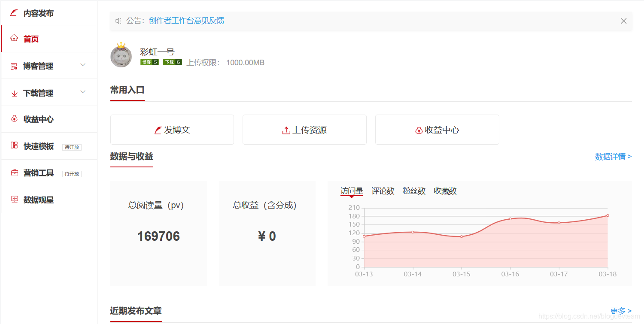
Task: Click the 内容发布 header text
Action: click(39, 13)
